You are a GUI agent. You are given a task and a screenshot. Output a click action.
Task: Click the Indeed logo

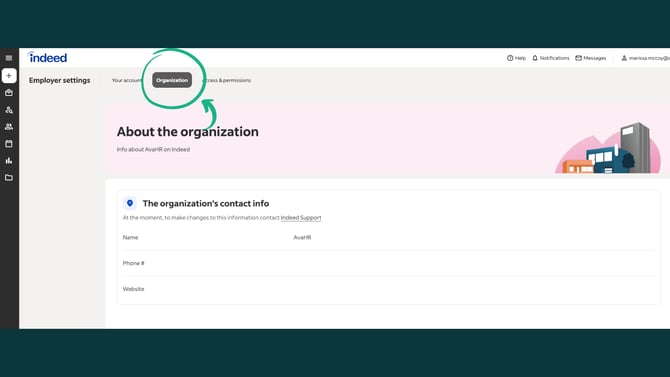[x=47, y=57]
